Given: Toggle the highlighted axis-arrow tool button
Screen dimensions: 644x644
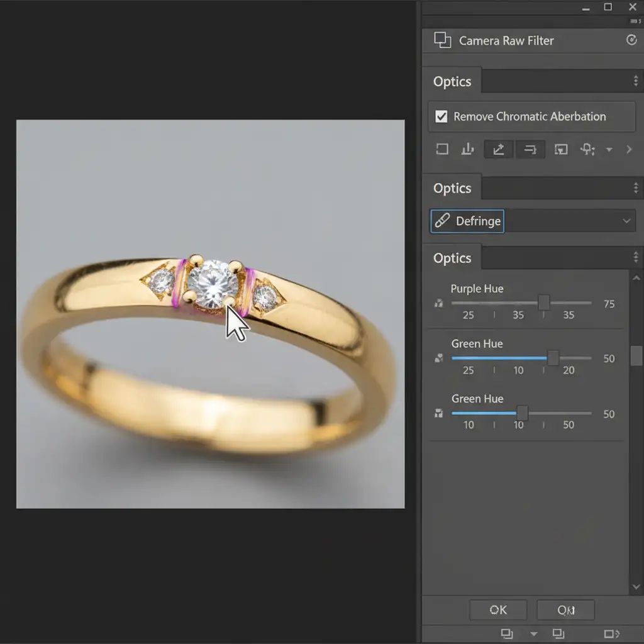Looking at the screenshot, I should [499, 149].
